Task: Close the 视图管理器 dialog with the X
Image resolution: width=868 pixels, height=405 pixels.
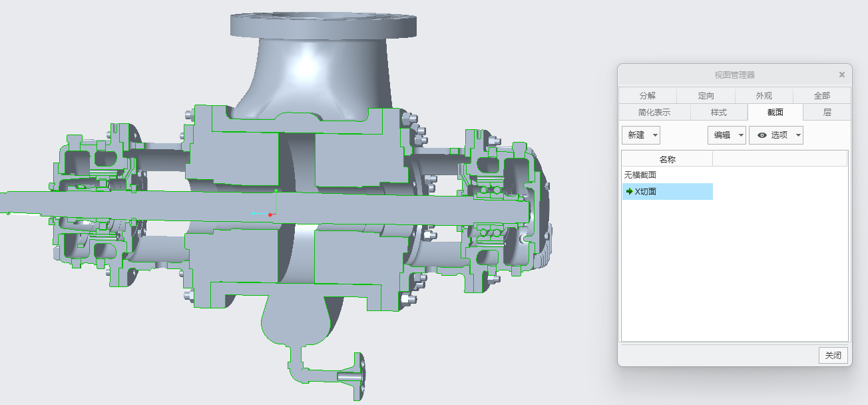Action: pyautogui.click(x=841, y=75)
